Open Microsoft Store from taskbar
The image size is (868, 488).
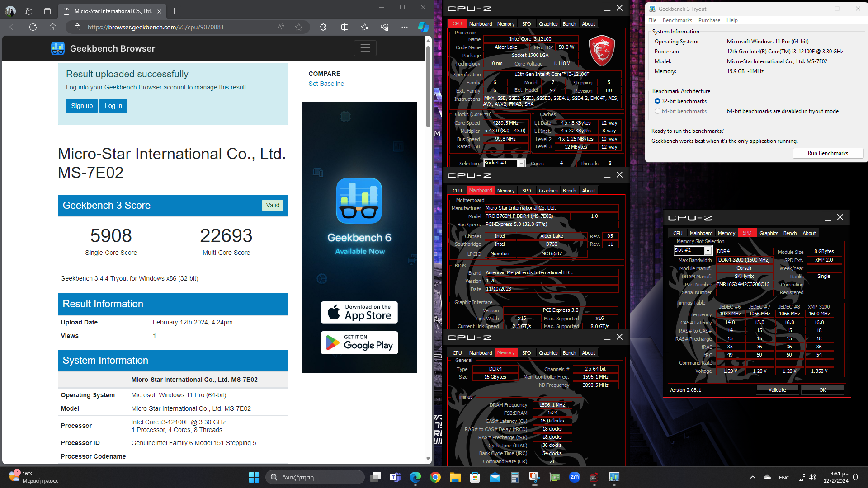[475, 477]
